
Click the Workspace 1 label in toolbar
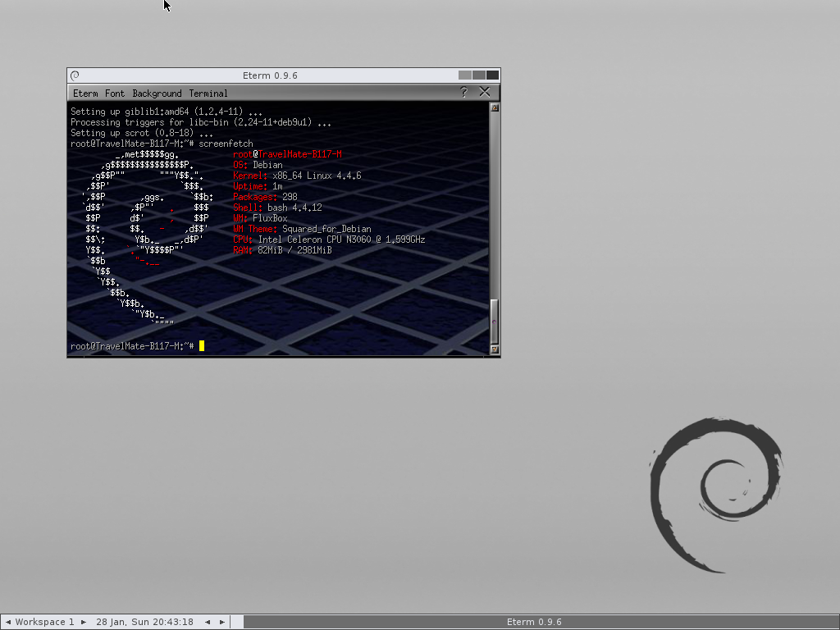tap(44, 622)
